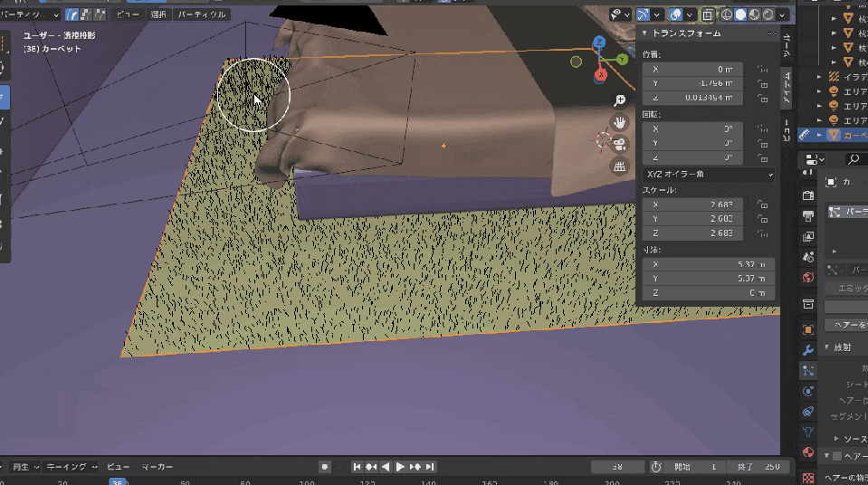Screen dimensions: 868x485
Task: Open the パーティクル menu in viewport header
Action: (202, 14)
